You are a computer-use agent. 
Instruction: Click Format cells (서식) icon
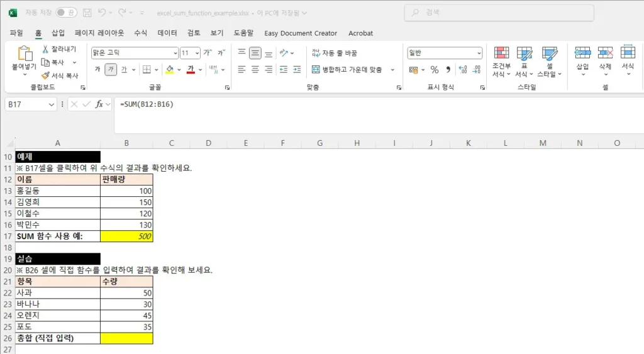click(x=628, y=52)
